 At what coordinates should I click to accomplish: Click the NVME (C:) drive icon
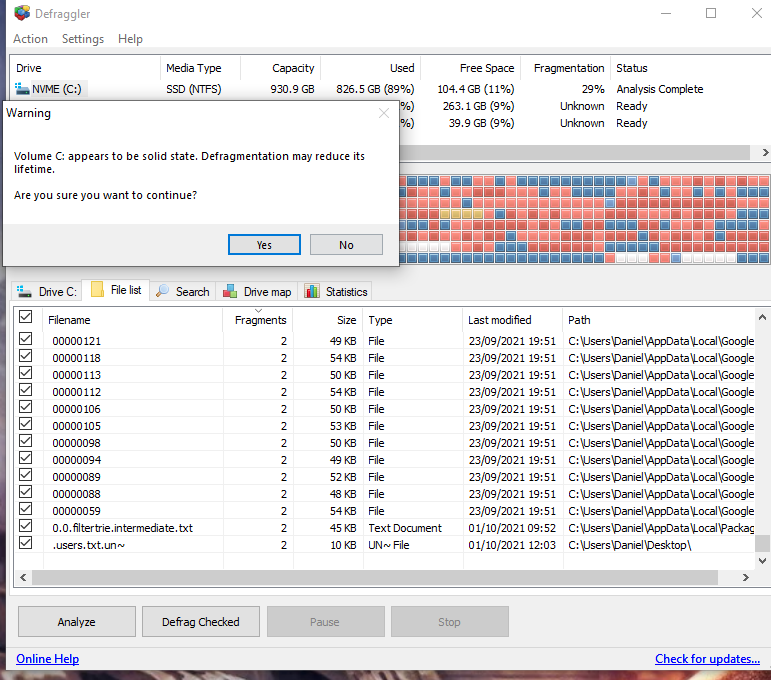22,89
